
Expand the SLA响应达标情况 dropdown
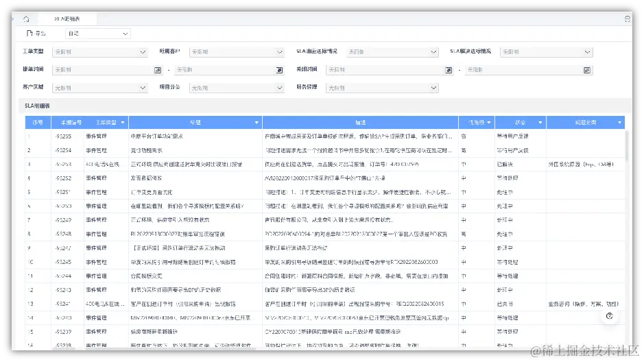(x=392, y=52)
